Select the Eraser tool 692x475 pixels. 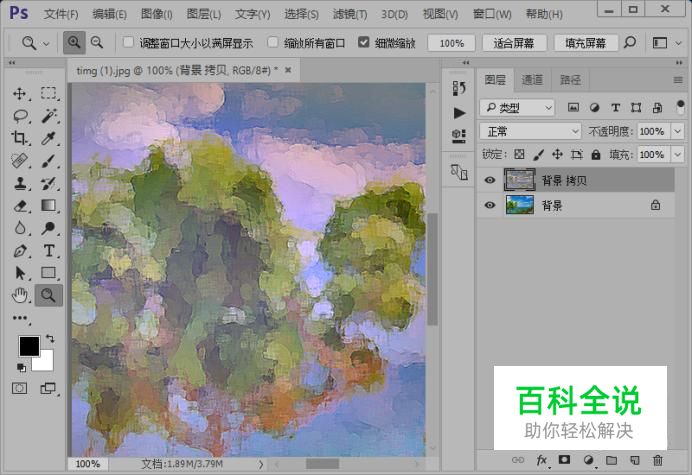pos(19,206)
